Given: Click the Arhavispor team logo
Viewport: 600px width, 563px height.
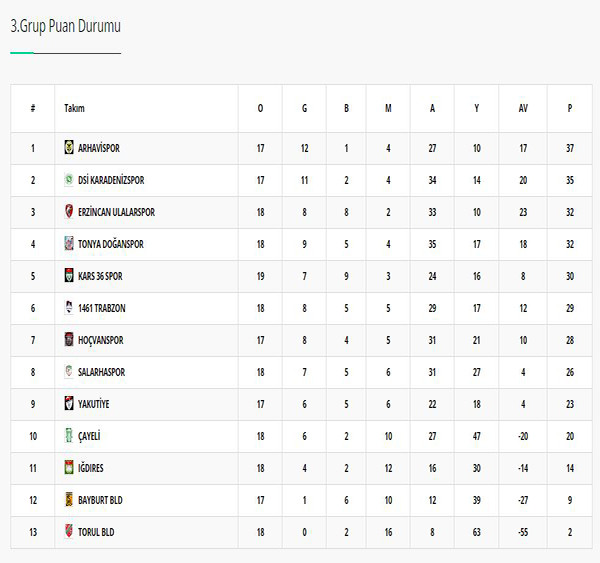Looking at the screenshot, I should point(69,148).
